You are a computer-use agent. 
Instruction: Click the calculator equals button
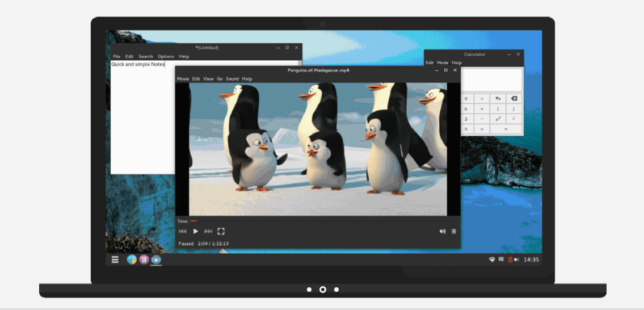pos(506,129)
